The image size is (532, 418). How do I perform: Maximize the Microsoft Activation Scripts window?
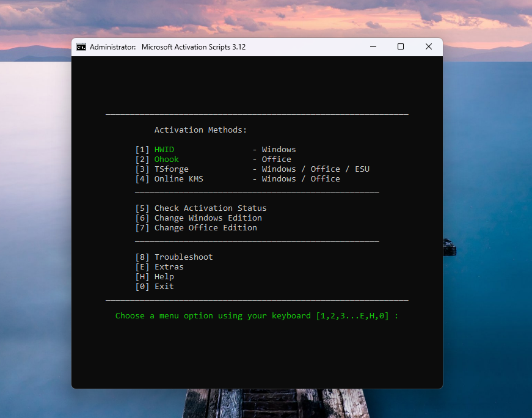pos(401,47)
